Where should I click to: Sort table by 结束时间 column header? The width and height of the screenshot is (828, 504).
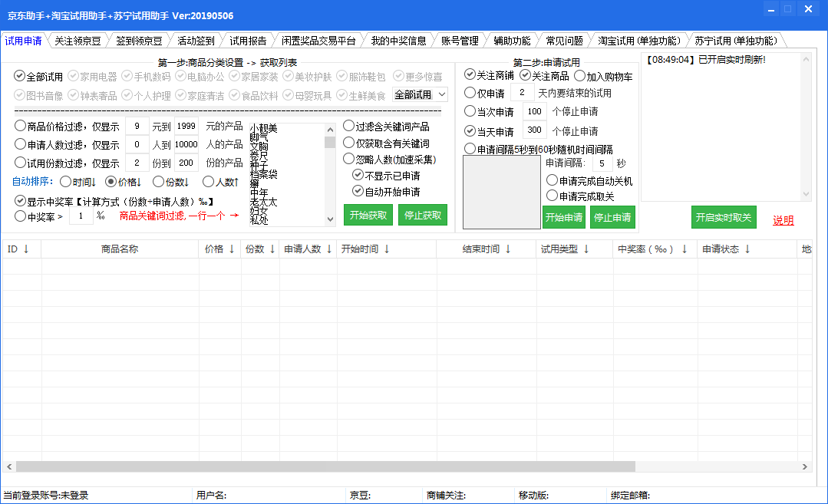pyautogui.click(x=487, y=249)
